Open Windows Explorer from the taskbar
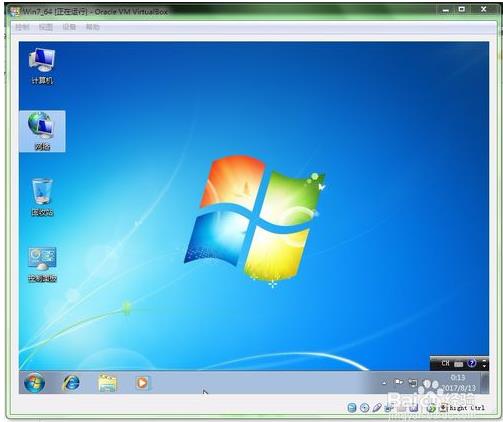 [107, 383]
